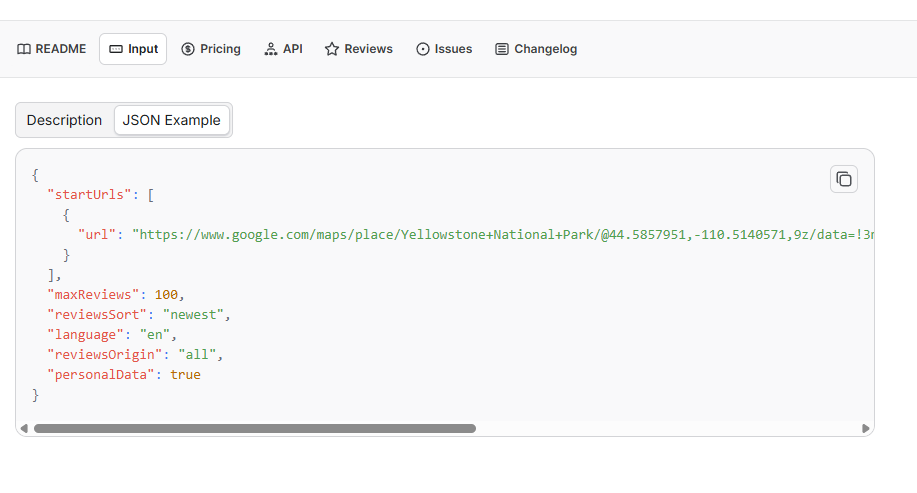The image size is (917, 493).
Task: Copy the JSON example to clipboard
Action: click(x=844, y=179)
